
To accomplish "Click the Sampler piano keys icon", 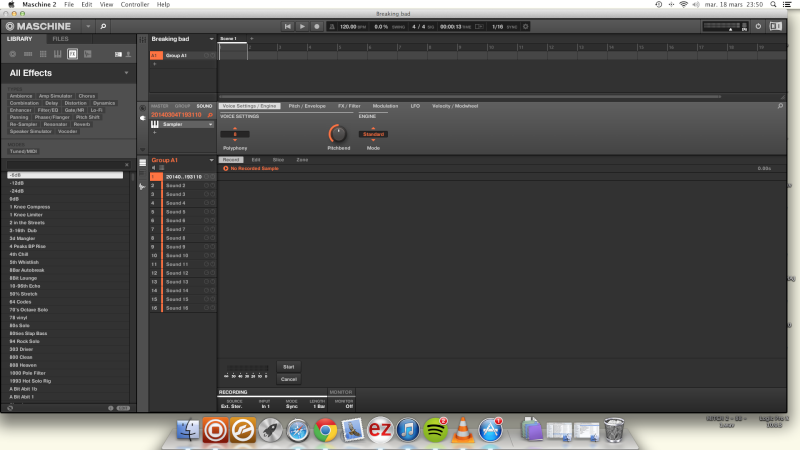I will [155, 124].
